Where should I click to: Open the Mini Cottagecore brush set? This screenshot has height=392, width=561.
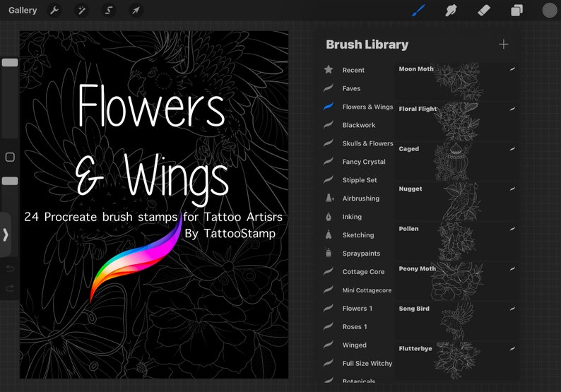tap(357, 290)
